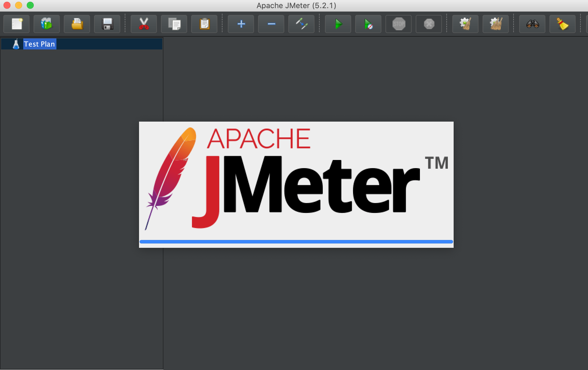This screenshot has width=588, height=370.
Task: Click the yellow macOS minimize button
Action: [19, 6]
